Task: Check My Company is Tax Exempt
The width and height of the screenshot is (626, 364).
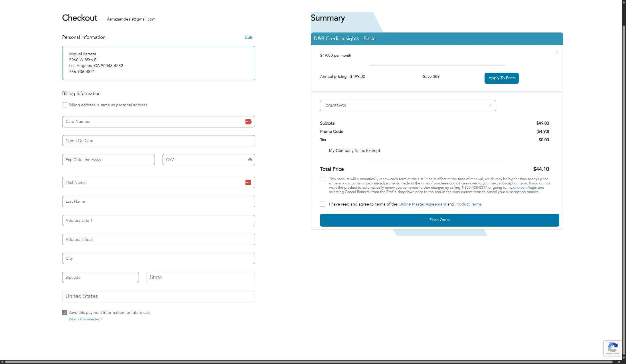Action: [323, 150]
